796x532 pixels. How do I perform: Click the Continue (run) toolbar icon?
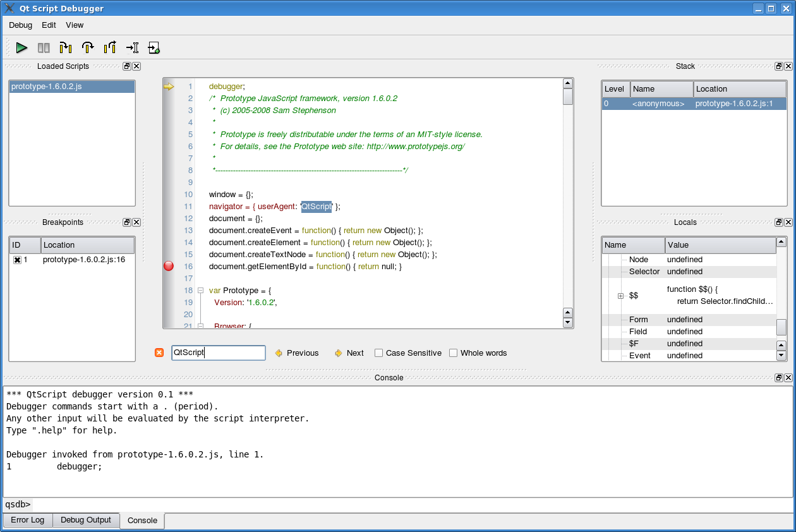click(x=21, y=47)
